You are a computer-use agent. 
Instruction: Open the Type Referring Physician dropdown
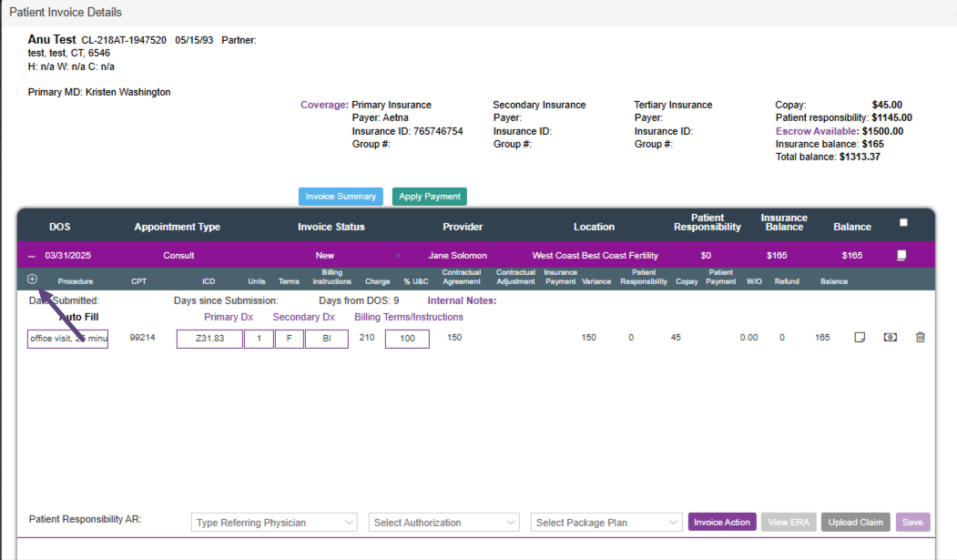click(274, 523)
